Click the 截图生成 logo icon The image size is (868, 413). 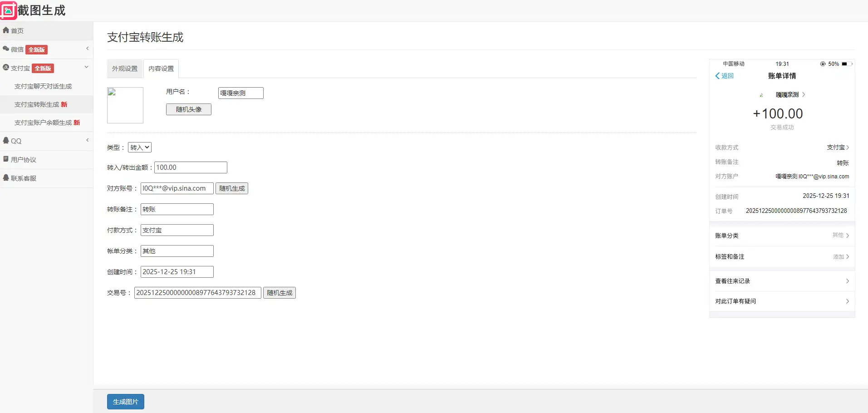coord(9,10)
